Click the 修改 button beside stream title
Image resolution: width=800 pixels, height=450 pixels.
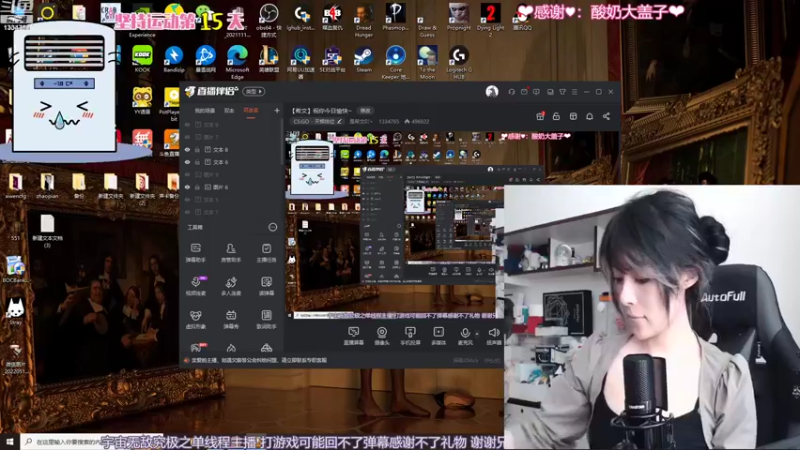point(365,110)
